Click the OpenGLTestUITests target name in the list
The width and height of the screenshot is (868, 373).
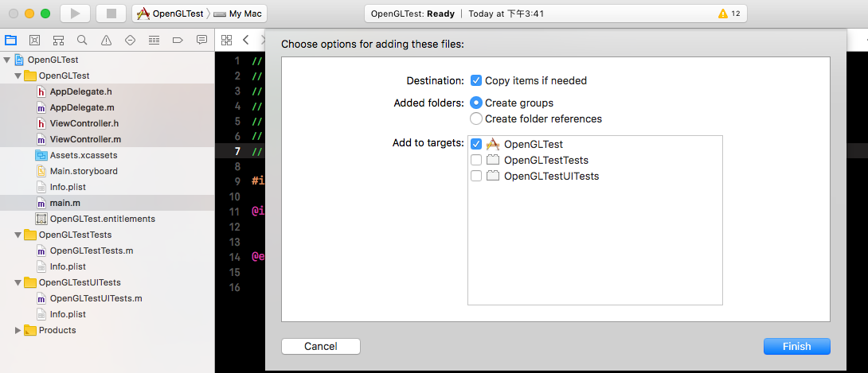coord(551,177)
